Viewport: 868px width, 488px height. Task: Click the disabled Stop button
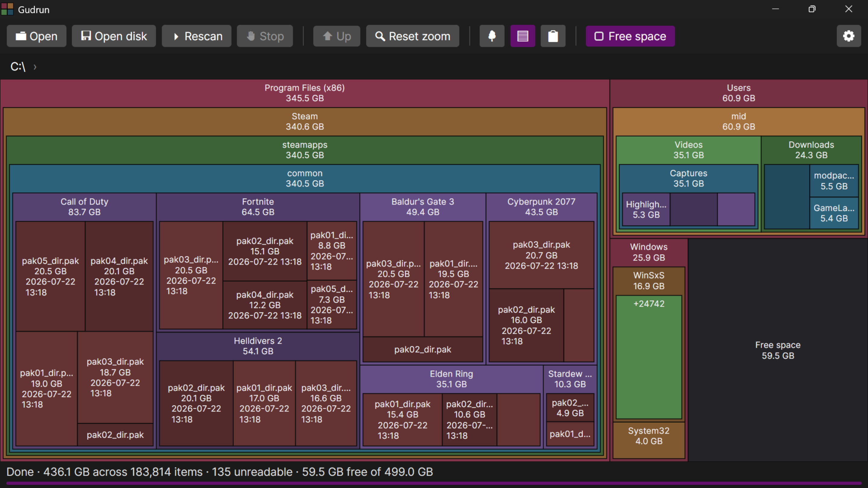click(265, 36)
